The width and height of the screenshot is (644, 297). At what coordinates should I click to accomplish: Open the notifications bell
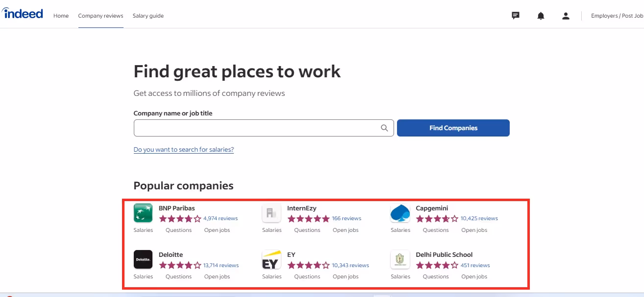click(541, 15)
